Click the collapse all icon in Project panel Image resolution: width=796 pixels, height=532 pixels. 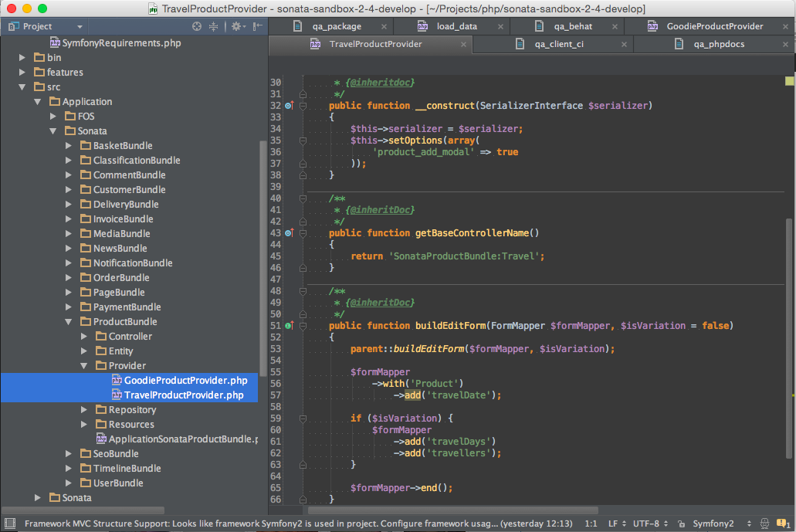pos(213,26)
